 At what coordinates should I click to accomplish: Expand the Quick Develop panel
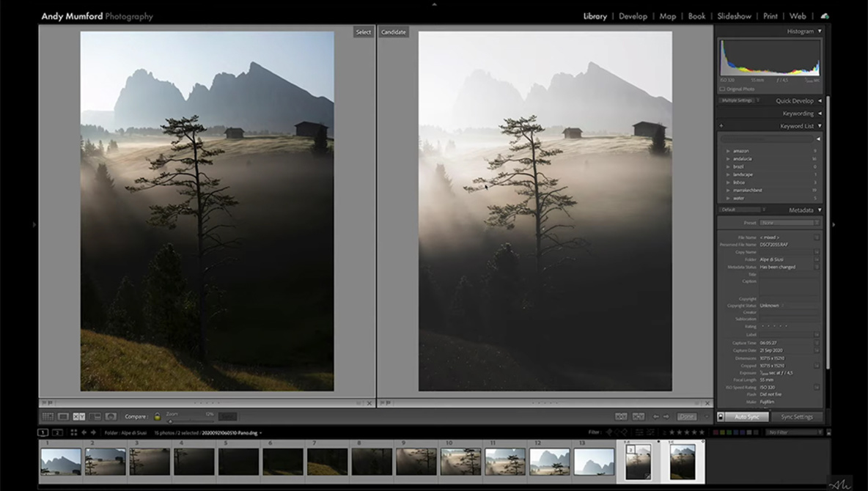(819, 101)
